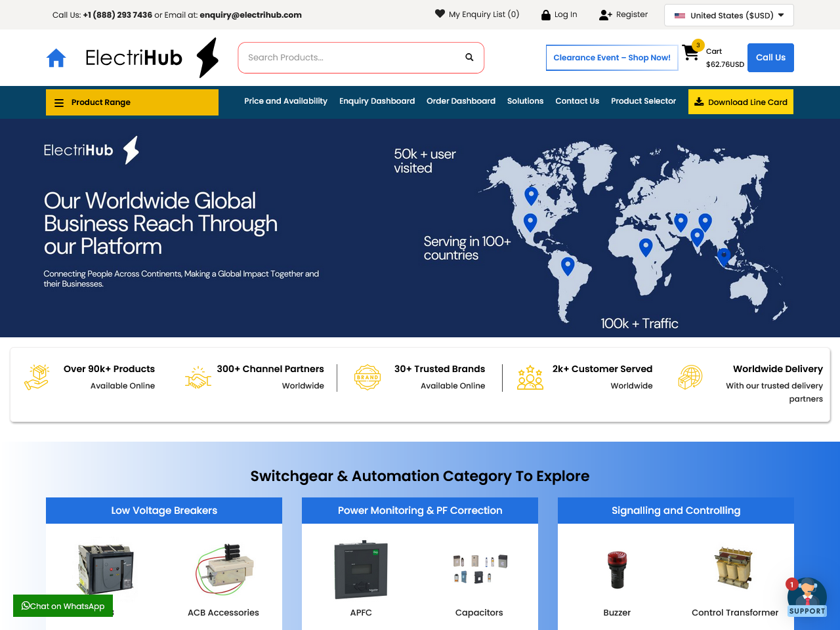Click the My Enquiry List heart icon
The height and width of the screenshot is (630, 840).
coord(440,14)
